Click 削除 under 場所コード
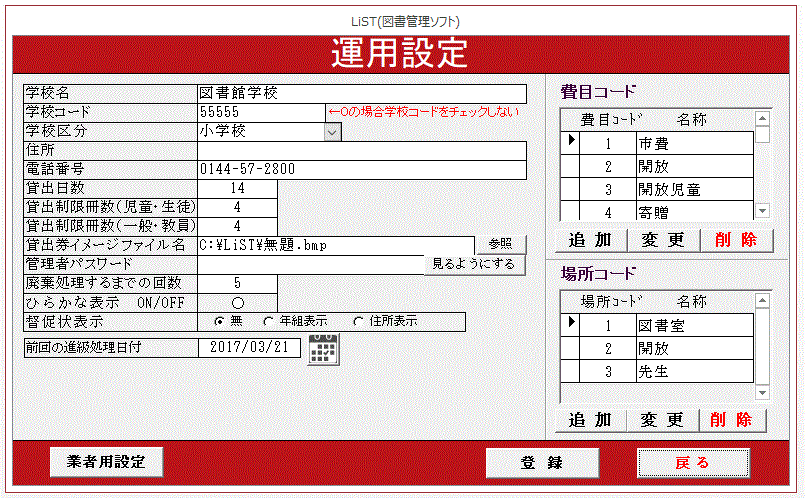 tap(732, 420)
